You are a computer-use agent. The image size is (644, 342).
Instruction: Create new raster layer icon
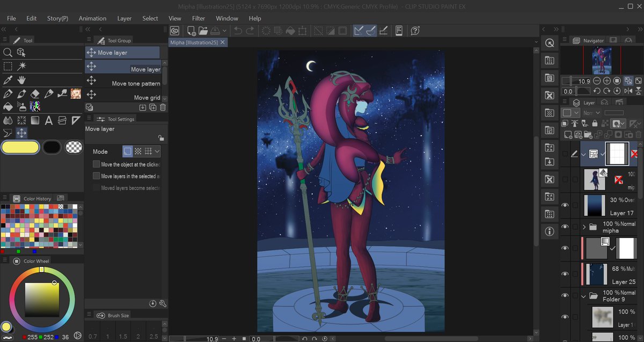(x=567, y=134)
